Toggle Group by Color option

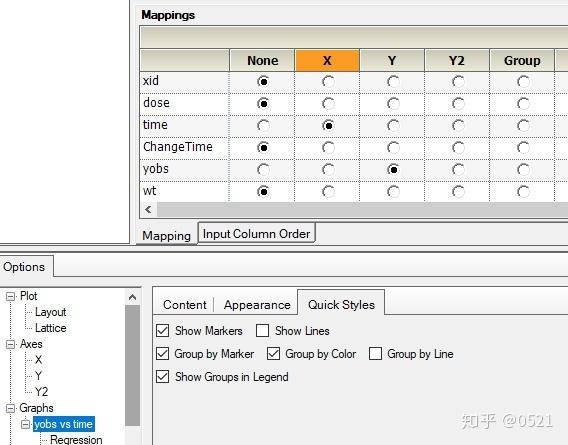pyautogui.click(x=273, y=354)
